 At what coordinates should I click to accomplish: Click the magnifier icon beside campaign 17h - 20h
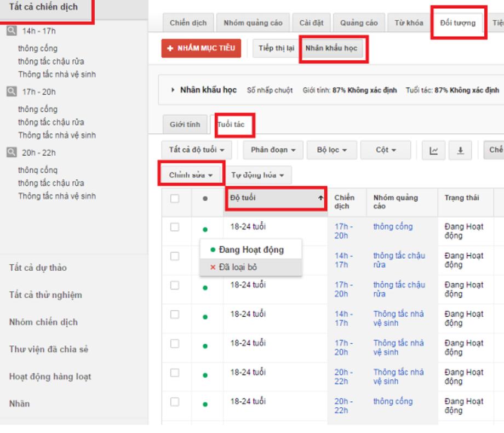click(12, 92)
